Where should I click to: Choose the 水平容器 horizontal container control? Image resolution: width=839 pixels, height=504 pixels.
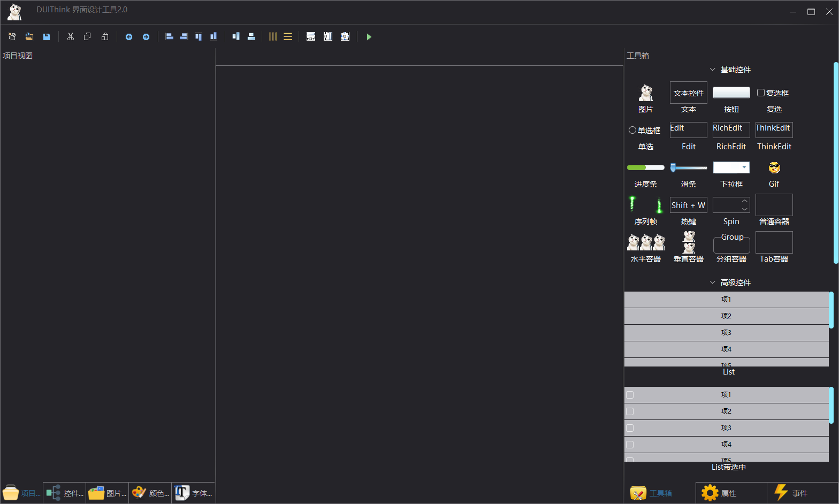[x=646, y=242]
